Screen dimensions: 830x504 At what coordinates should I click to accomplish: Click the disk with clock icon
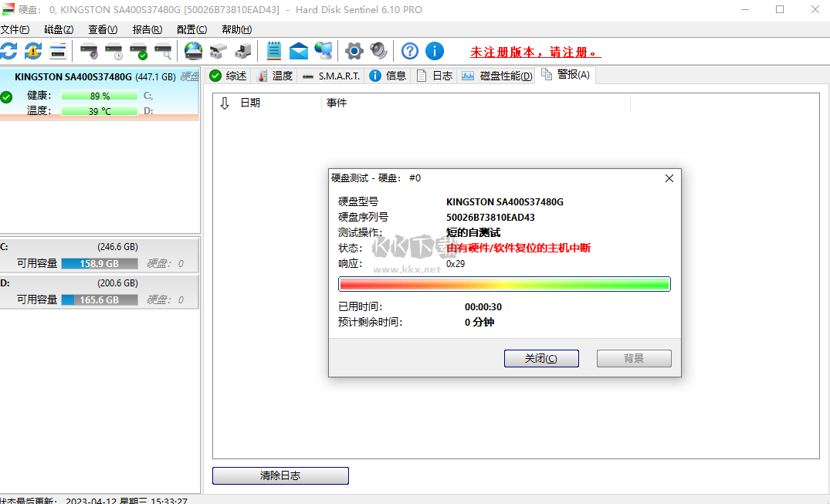pyautogui.click(x=113, y=52)
